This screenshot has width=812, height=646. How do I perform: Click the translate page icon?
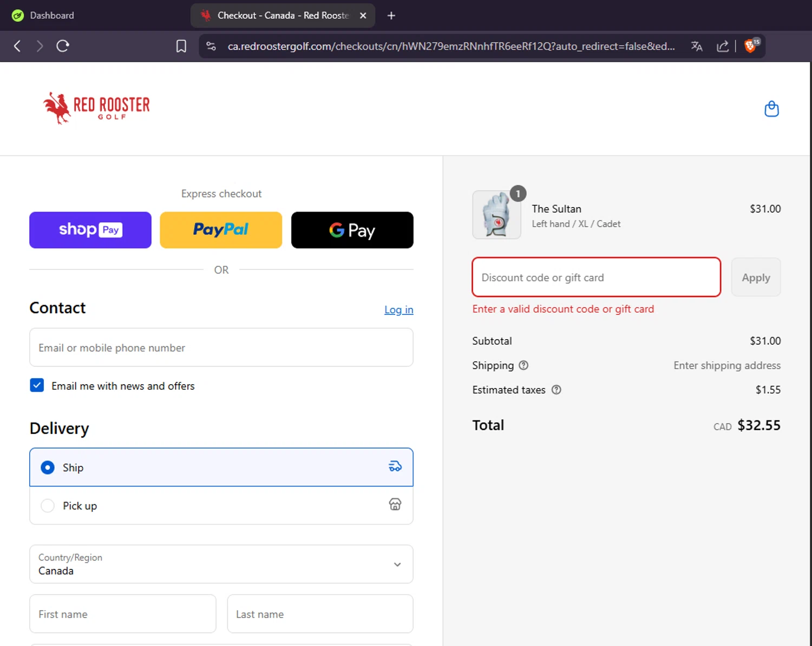697,47
